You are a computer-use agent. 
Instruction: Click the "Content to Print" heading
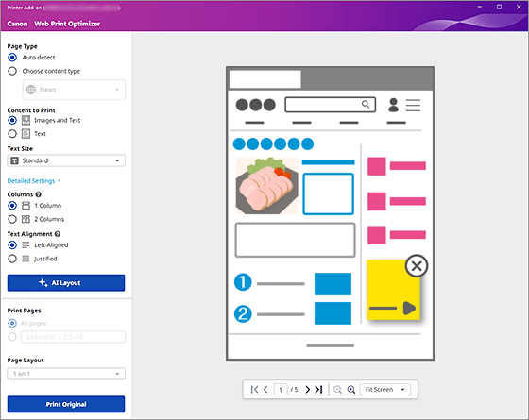click(x=31, y=110)
